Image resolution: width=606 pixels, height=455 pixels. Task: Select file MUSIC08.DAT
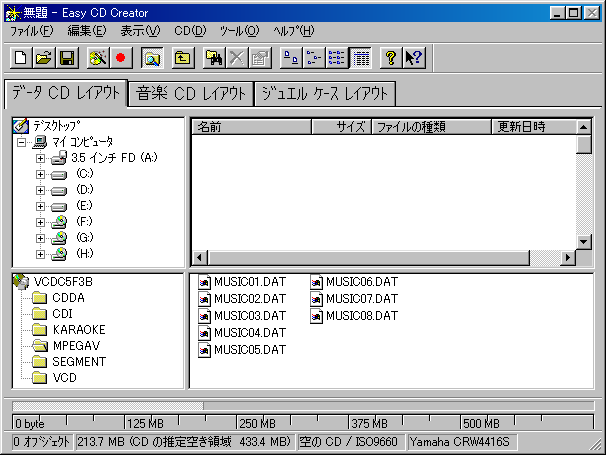coord(354,316)
